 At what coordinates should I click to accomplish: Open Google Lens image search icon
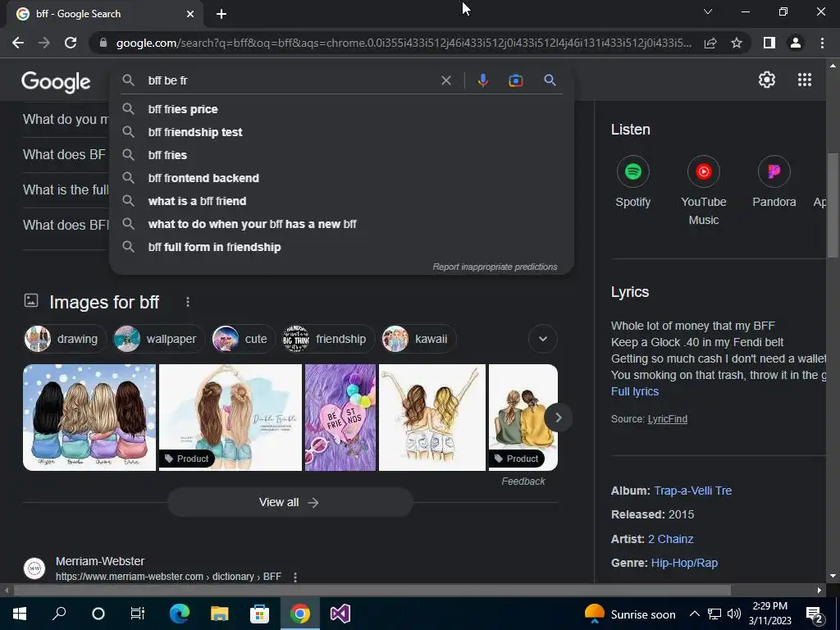coord(515,80)
